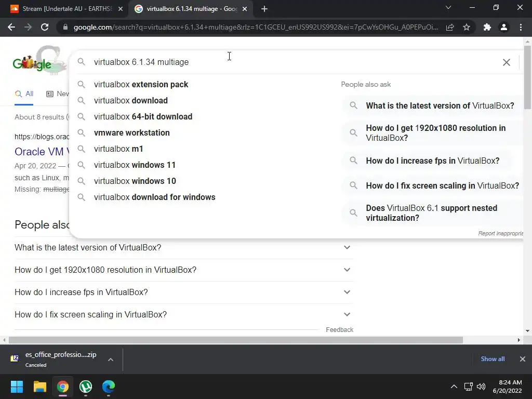Close the virtualbox 6.1.34 multiage tab
The height and width of the screenshot is (399, 532).
tap(245, 9)
